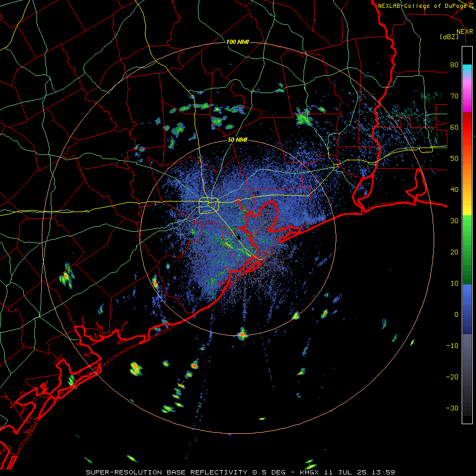Click the 40 value on dBZ scale
Image resolution: width=476 pixels, height=476 pixels.
(454, 190)
